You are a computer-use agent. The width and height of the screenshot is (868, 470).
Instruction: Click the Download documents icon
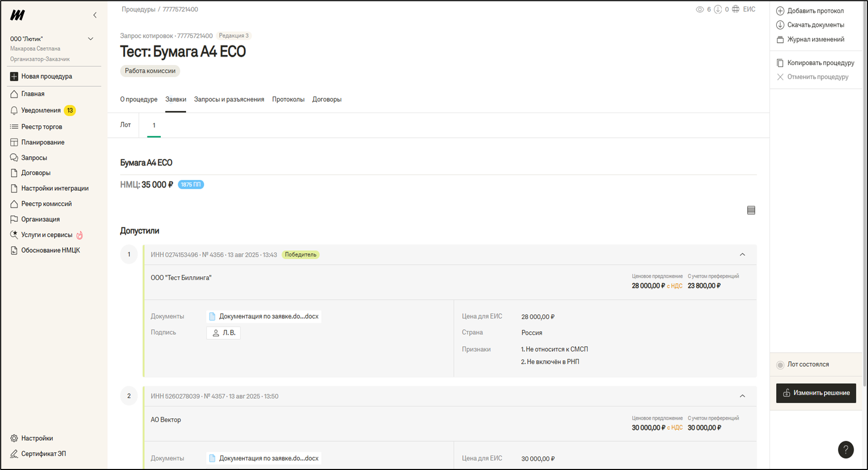click(780, 25)
